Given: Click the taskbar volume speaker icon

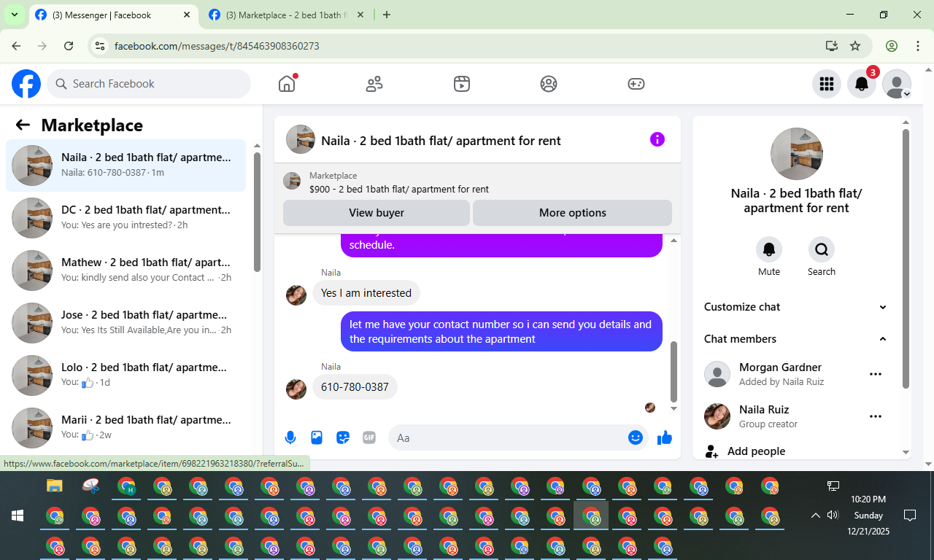Looking at the screenshot, I should [833, 516].
